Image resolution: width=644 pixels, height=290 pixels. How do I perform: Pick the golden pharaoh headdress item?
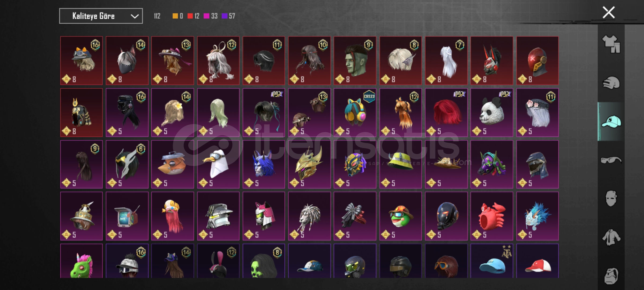pos(81,113)
